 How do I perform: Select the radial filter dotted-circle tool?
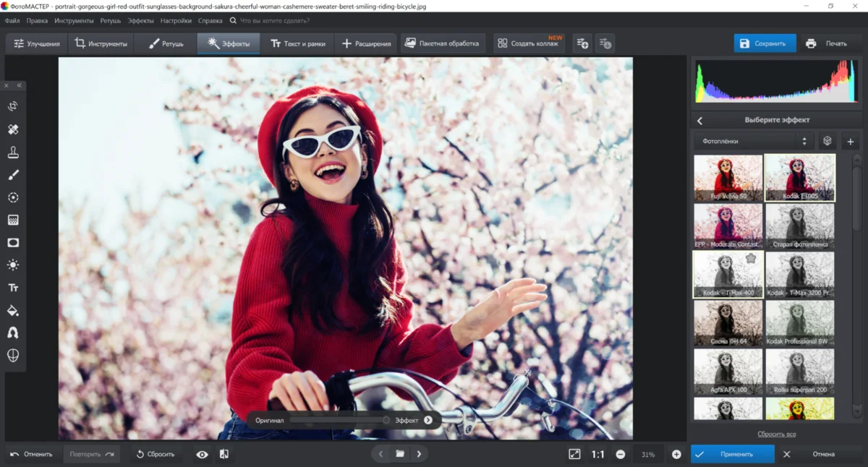(13, 197)
